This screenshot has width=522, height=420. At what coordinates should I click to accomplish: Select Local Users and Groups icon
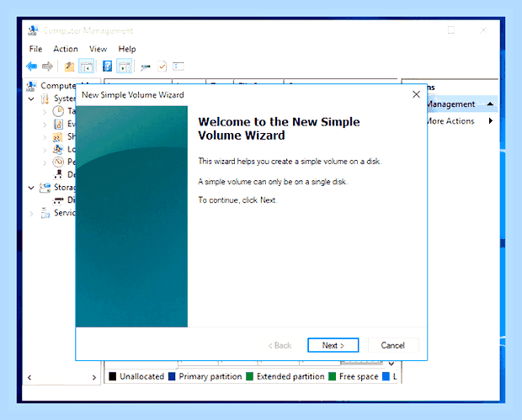58,150
